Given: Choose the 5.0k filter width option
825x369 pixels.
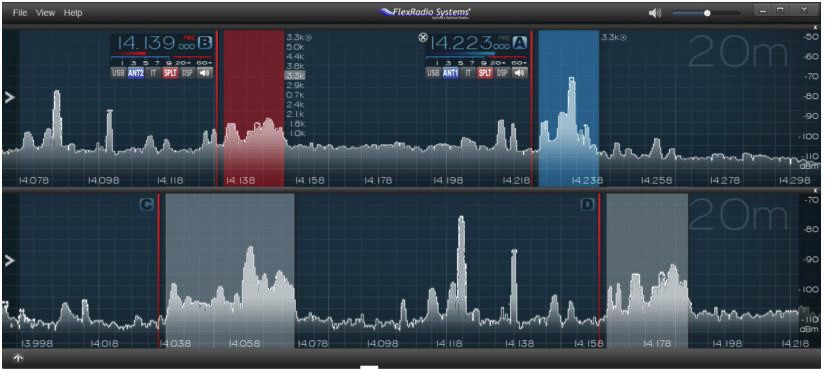Looking at the screenshot, I should (295, 47).
